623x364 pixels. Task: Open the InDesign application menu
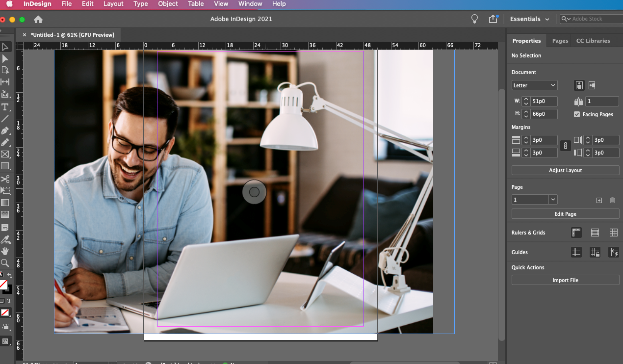[37, 4]
